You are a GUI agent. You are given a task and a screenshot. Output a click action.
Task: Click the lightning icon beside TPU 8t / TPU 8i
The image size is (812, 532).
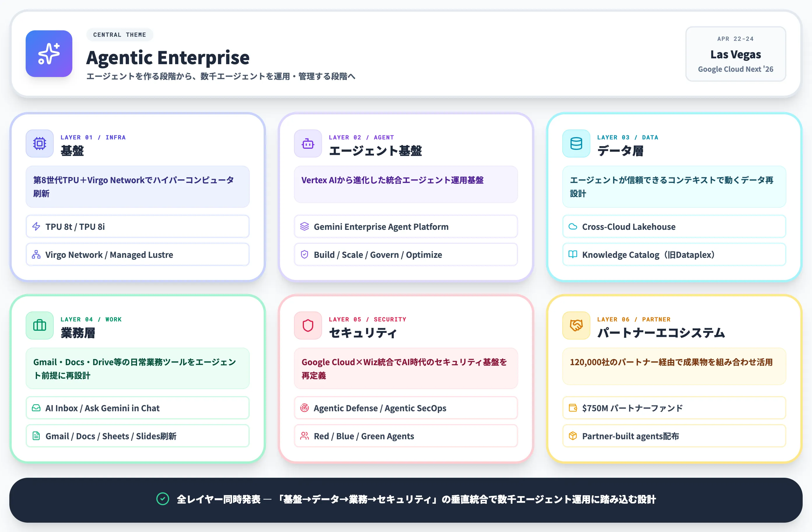36,226
